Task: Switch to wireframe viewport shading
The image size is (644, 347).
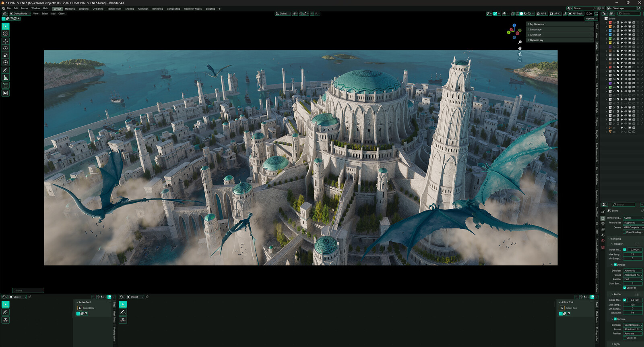Action: click(x=518, y=14)
